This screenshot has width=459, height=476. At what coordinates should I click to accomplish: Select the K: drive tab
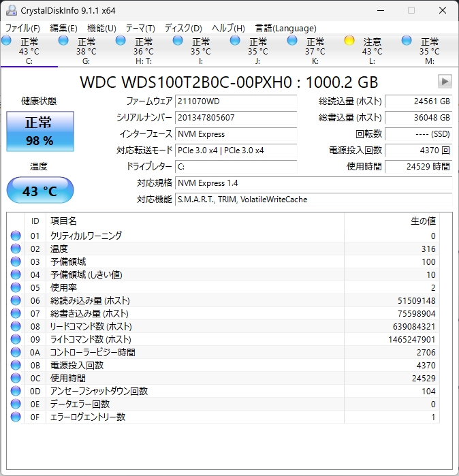(x=315, y=50)
